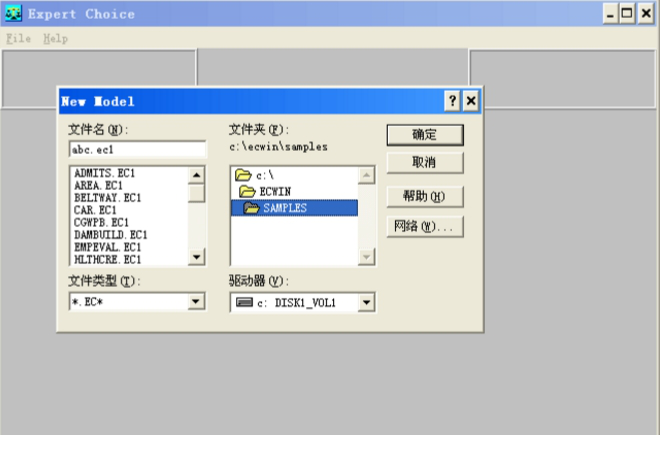Click the file list scrollbar thumb

(x=197, y=193)
